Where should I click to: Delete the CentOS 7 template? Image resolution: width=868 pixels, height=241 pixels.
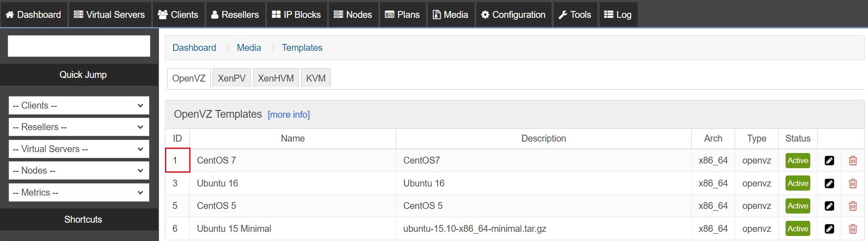(852, 161)
